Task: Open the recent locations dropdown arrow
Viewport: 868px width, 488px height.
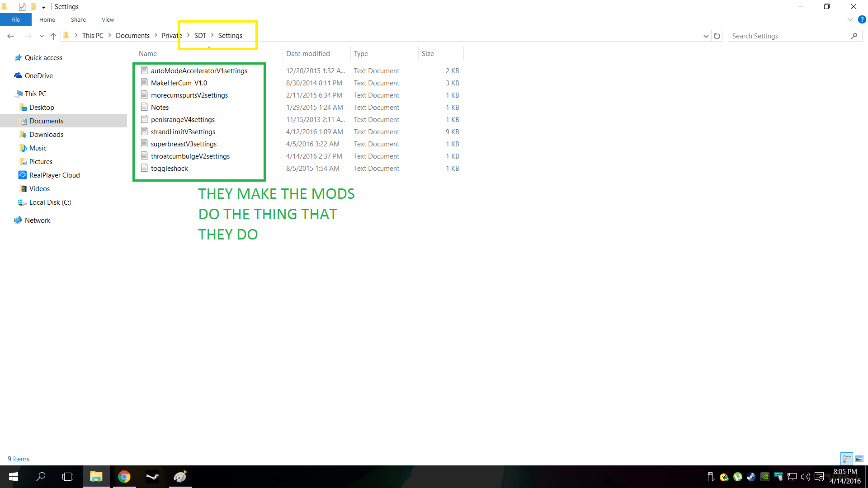Action: [42, 36]
